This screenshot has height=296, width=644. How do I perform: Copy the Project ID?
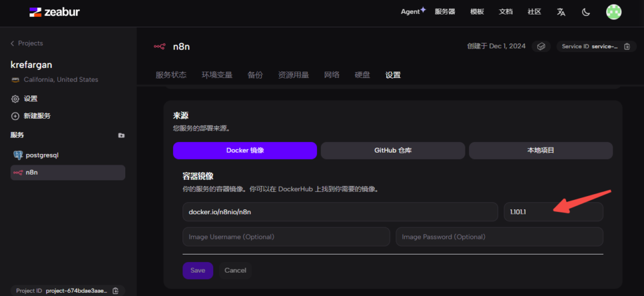(x=116, y=291)
